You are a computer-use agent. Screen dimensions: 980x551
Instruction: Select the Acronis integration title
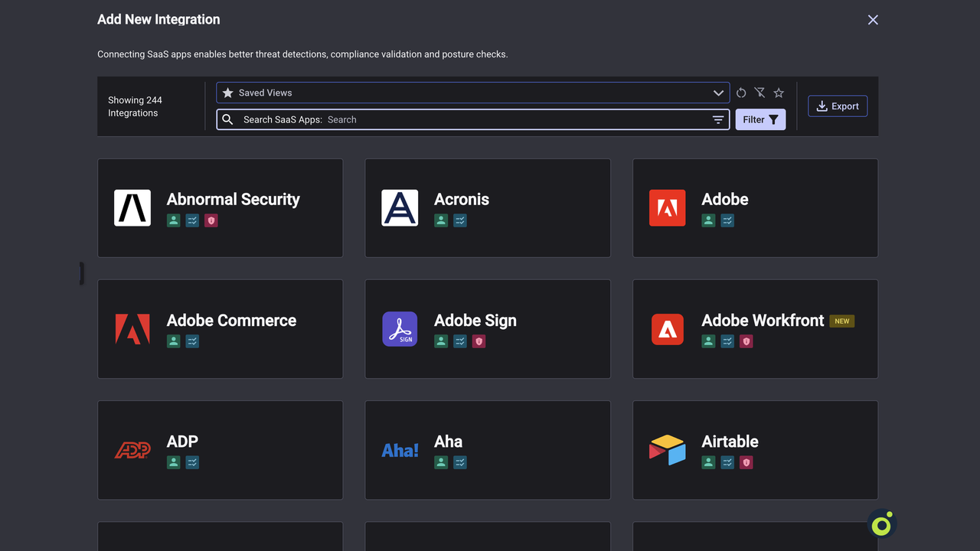462,200
